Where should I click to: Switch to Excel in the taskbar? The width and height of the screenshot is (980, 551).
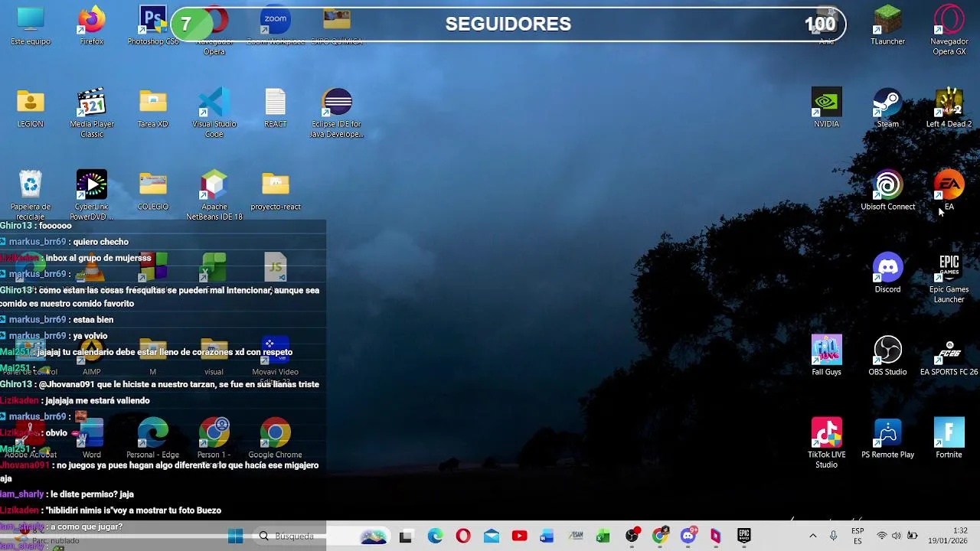click(603, 536)
